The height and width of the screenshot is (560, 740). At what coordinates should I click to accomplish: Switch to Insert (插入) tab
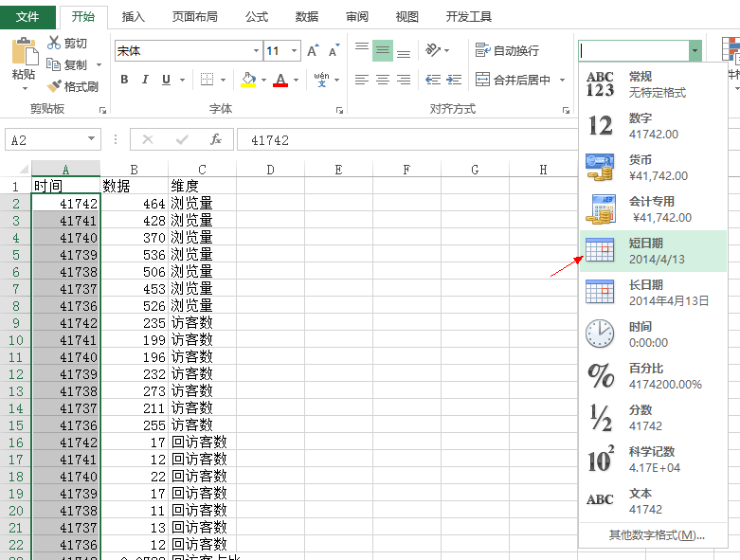(x=133, y=17)
